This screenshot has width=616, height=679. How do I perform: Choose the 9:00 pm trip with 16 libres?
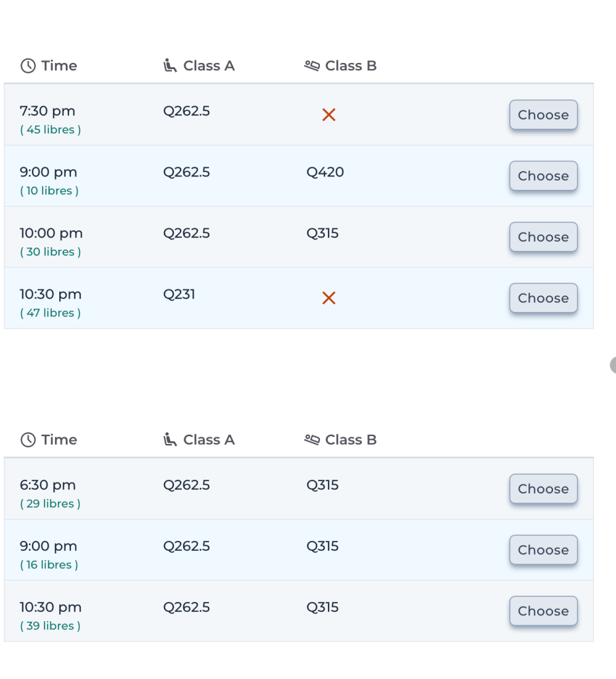543,550
